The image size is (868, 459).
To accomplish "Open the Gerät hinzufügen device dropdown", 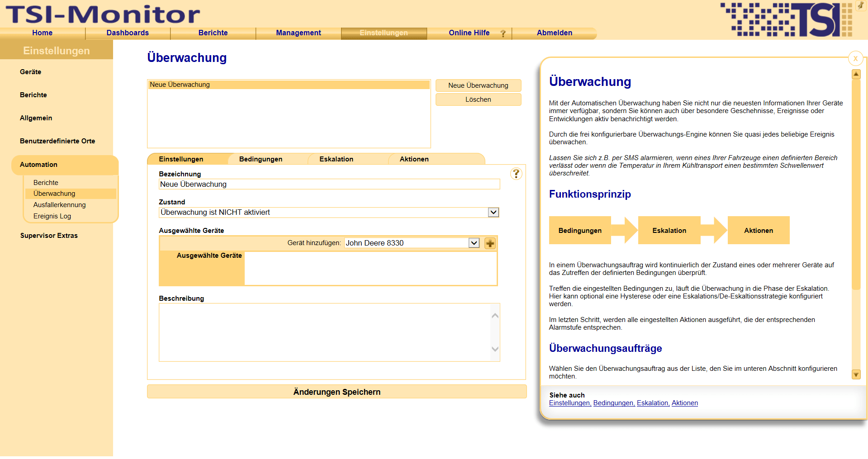I will (x=474, y=243).
